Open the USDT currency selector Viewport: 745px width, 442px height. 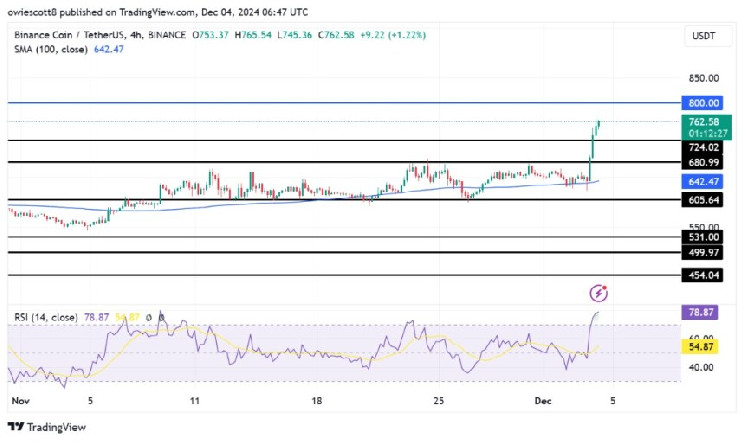(706, 37)
